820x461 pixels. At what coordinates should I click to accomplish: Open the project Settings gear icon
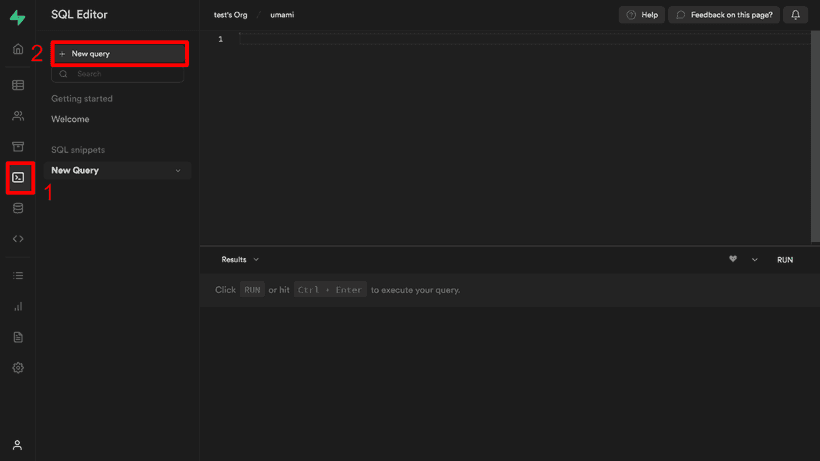pyautogui.click(x=18, y=368)
